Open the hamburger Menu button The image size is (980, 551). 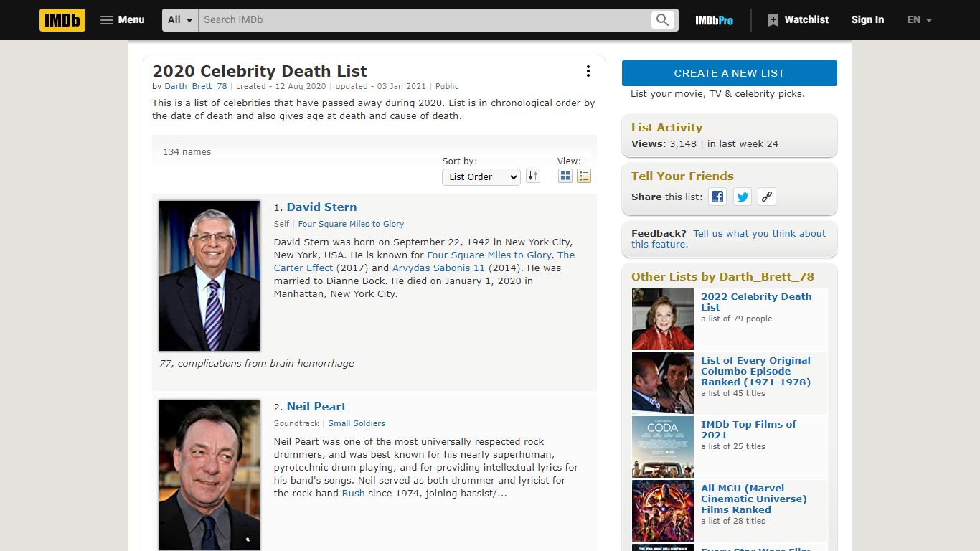(123, 20)
